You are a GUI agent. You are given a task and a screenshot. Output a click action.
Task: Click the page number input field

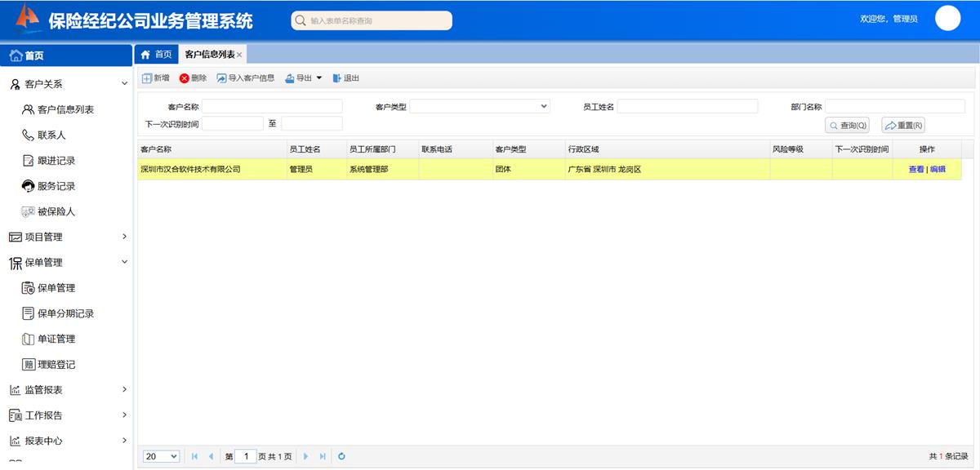click(246, 456)
